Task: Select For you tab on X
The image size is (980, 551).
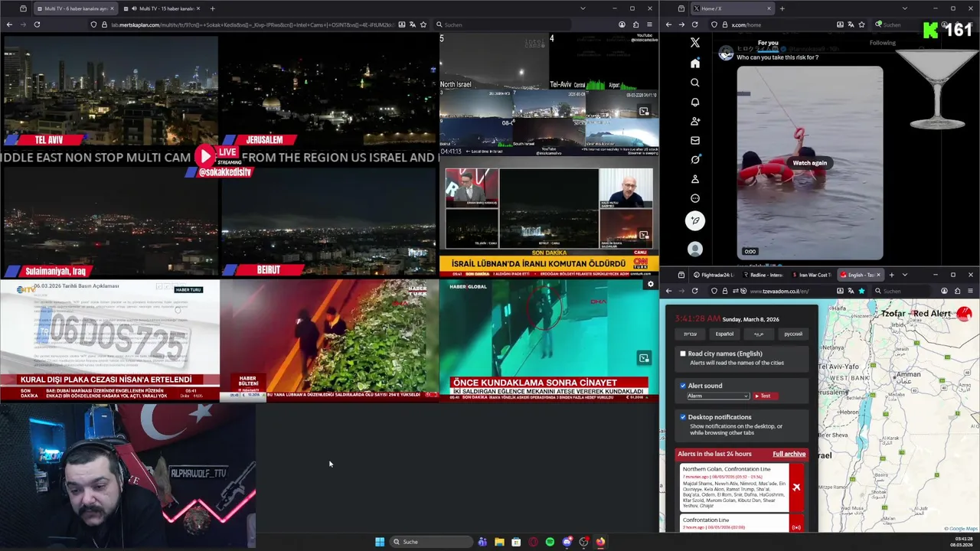Action: pyautogui.click(x=768, y=43)
